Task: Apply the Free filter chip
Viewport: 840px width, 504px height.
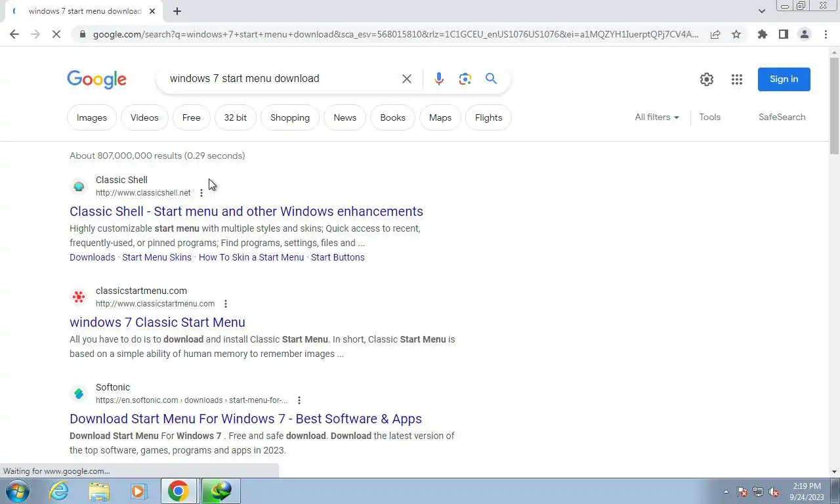Action: point(192,118)
